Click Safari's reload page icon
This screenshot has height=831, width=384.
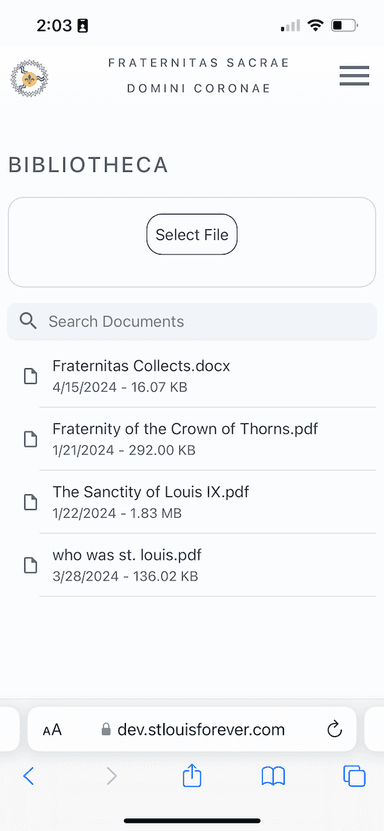tap(334, 730)
